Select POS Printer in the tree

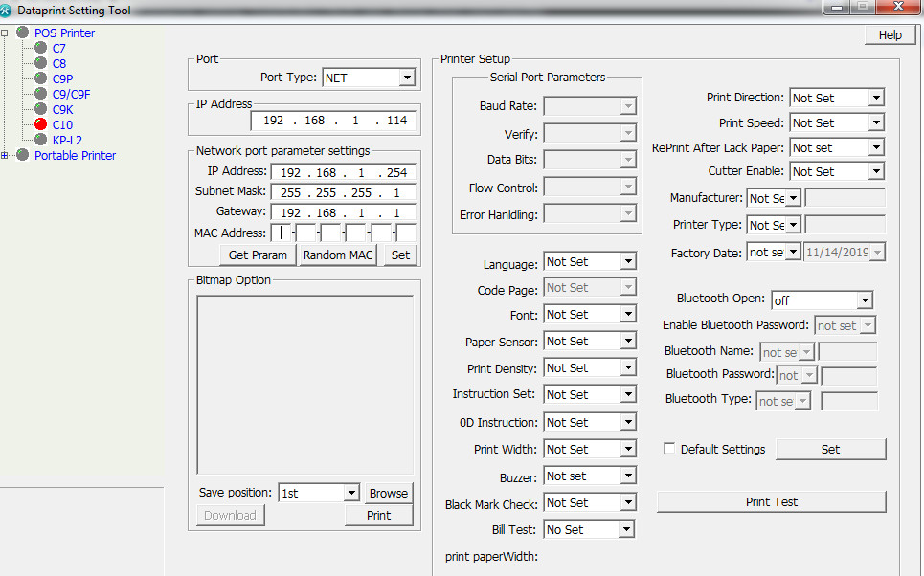coord(64,33)
